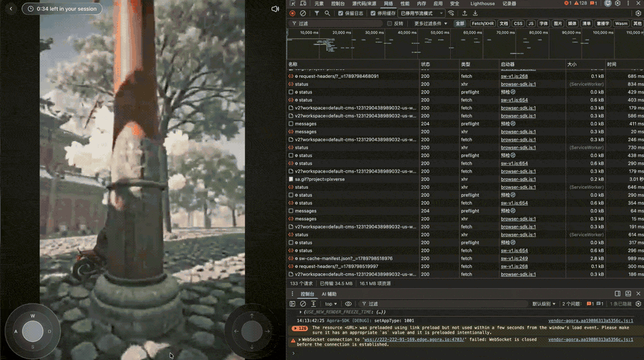Screen dimensions: 644x360
Task: Filter requests by CSS
Action: [518, 24]
